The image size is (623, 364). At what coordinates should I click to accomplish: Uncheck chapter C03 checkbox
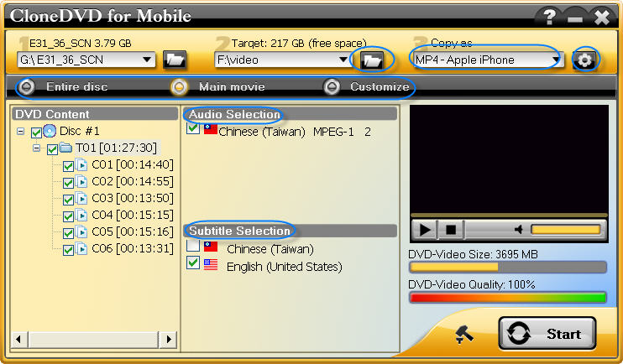tap(68, 200)
